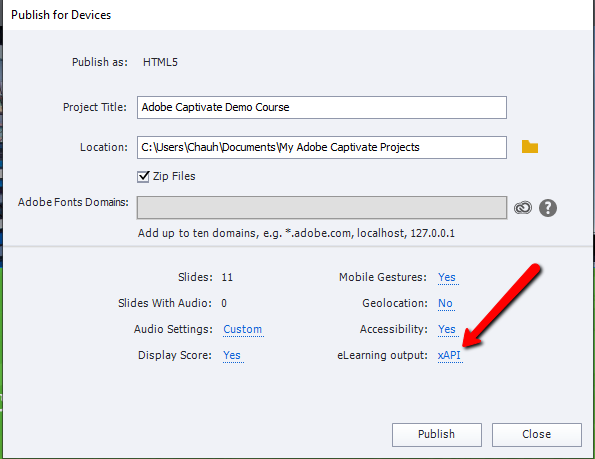Select the Slides count value 11
The height and width of the screenshot is (459, 595).
(x=227, y=277)
